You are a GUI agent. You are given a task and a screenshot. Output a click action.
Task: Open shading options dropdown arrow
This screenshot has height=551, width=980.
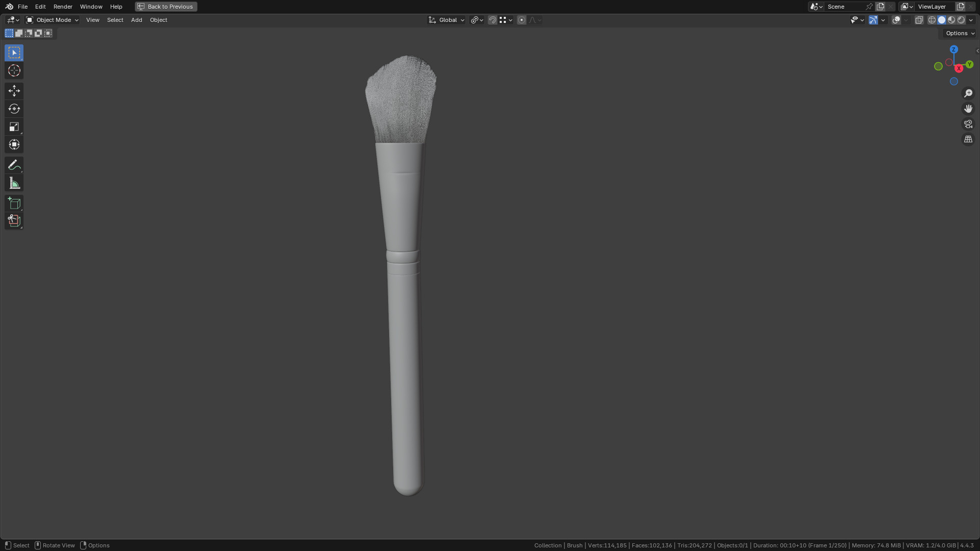(971, 20)
